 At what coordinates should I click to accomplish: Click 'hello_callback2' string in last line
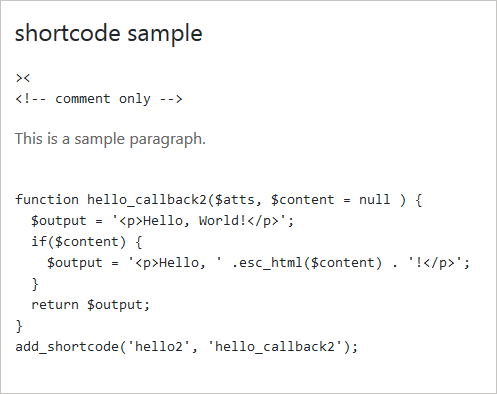click(275, 347)
